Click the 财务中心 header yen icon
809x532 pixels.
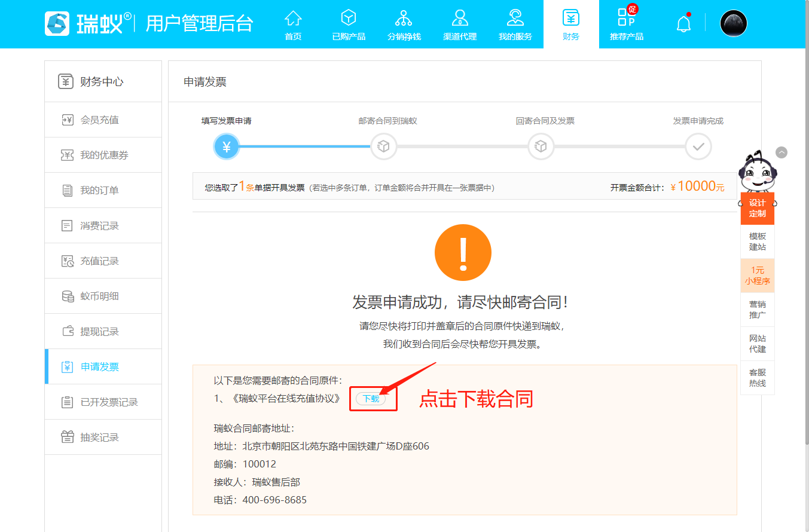[66, 81]
